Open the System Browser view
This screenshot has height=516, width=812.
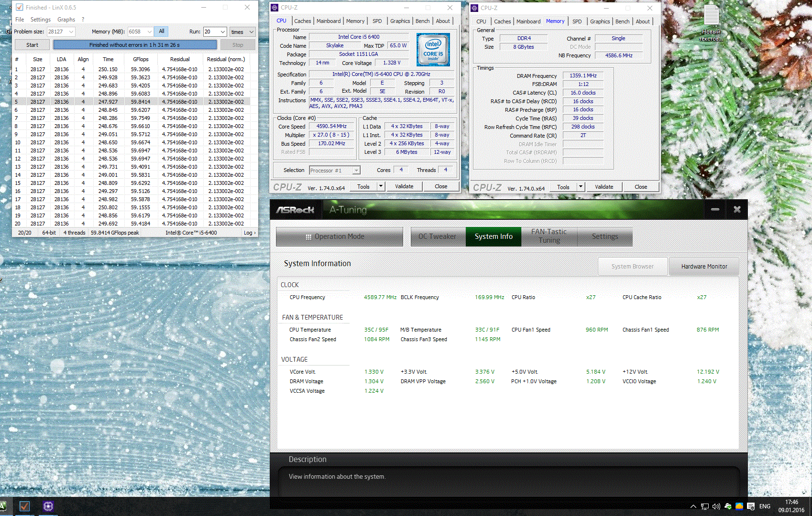click(x=633, y=267)
